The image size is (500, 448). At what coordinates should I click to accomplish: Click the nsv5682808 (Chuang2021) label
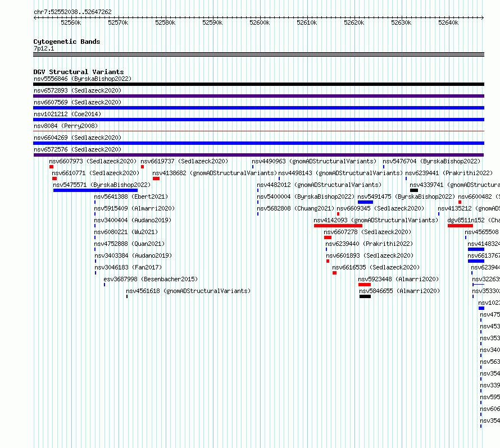point(296,208)
